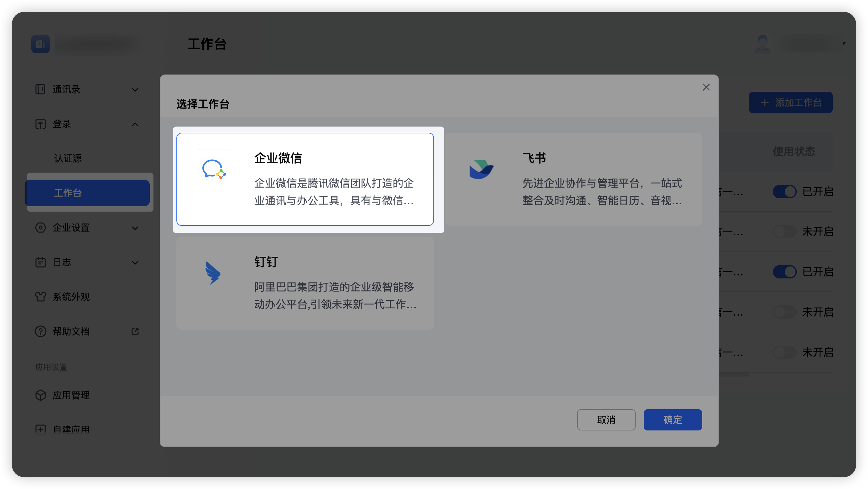Expand the 日志 menu chevron
868x489 pixels.
tap(135, 263)
